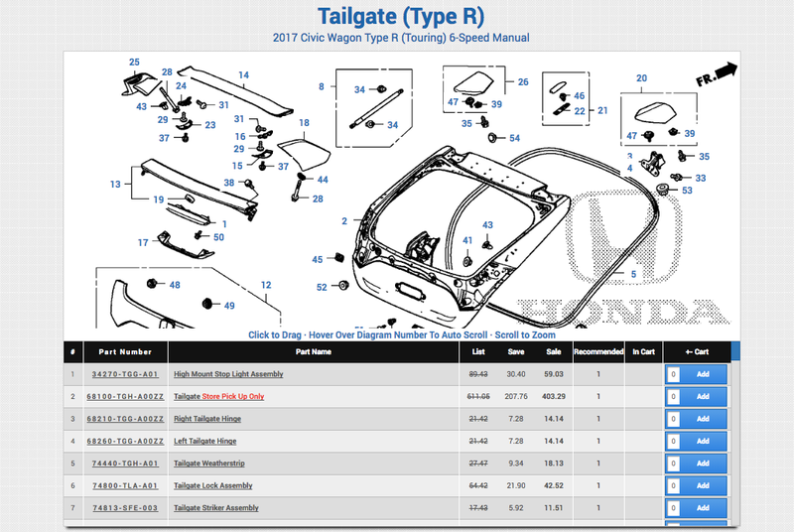Screen dimensions: 794x532
Task: Select sale price 403.29
Action: point(554,396)
